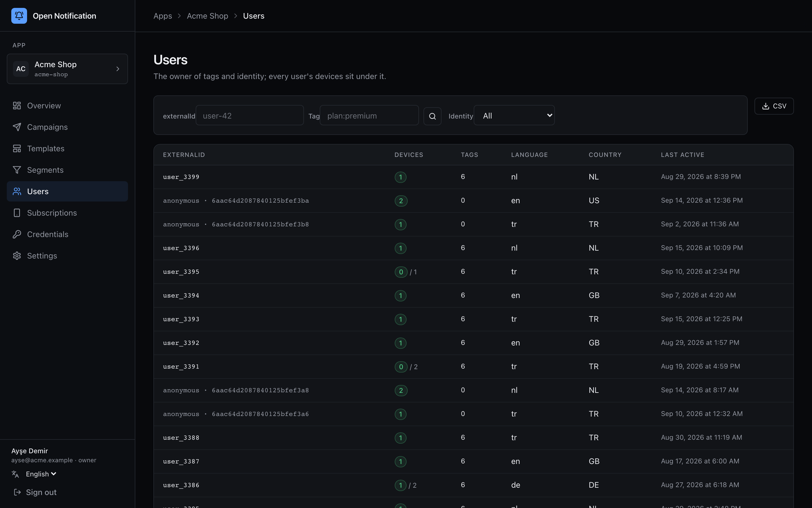This screenshot has width=812, height=508.
Task: Click the Acme Shop breadcrumb link
Action: (207, 16)
